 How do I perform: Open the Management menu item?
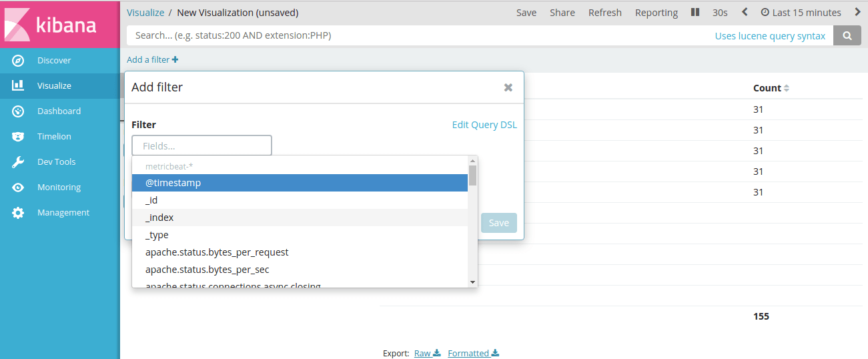[x=59, y=213]
